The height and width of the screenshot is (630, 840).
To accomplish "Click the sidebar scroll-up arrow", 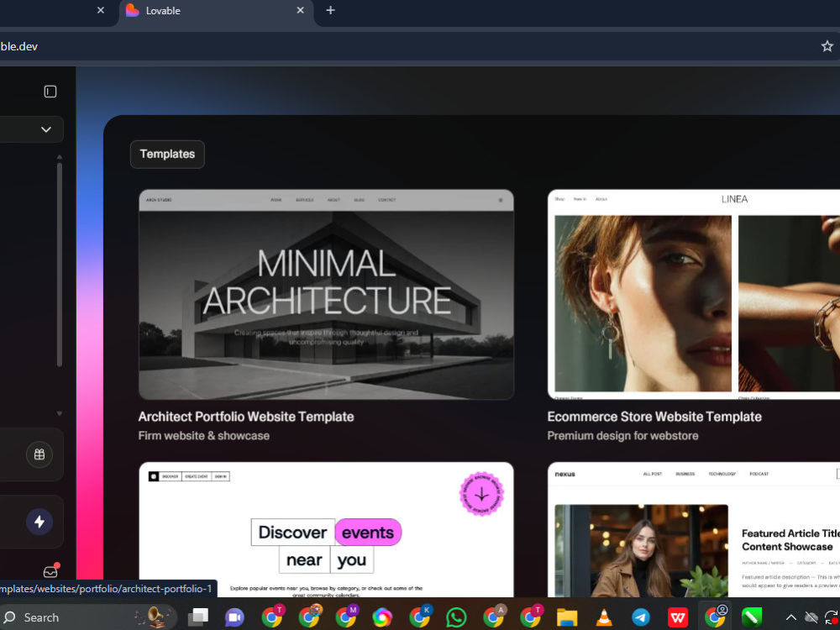I will click(60, 157).
